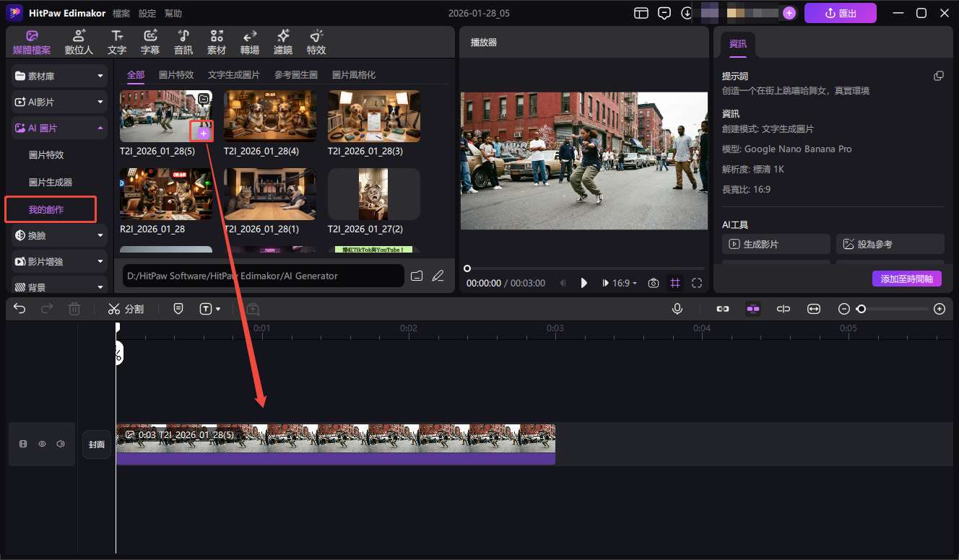Click the zoom in timeline plus icon
Screen dimensions: 959x560
(939, 309)
